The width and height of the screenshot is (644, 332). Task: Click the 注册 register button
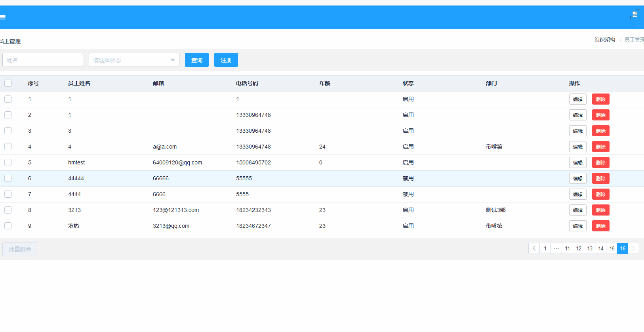pos(226,60)
